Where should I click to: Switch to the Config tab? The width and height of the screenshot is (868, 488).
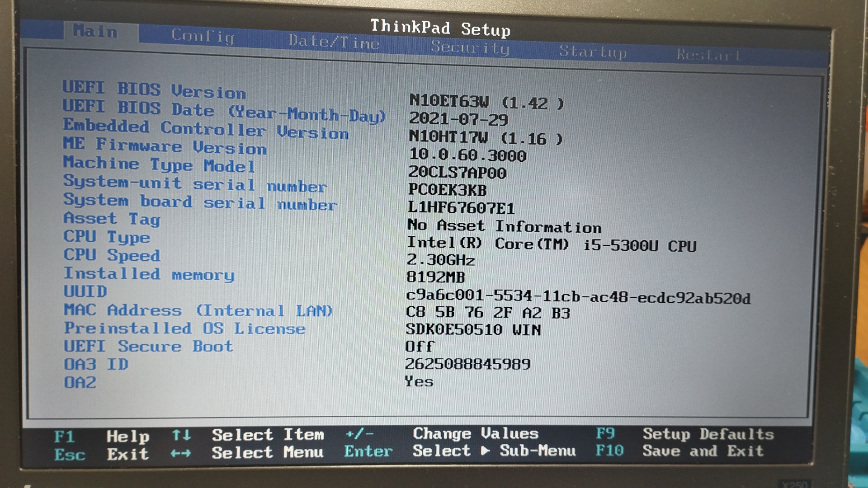(203, 36)
